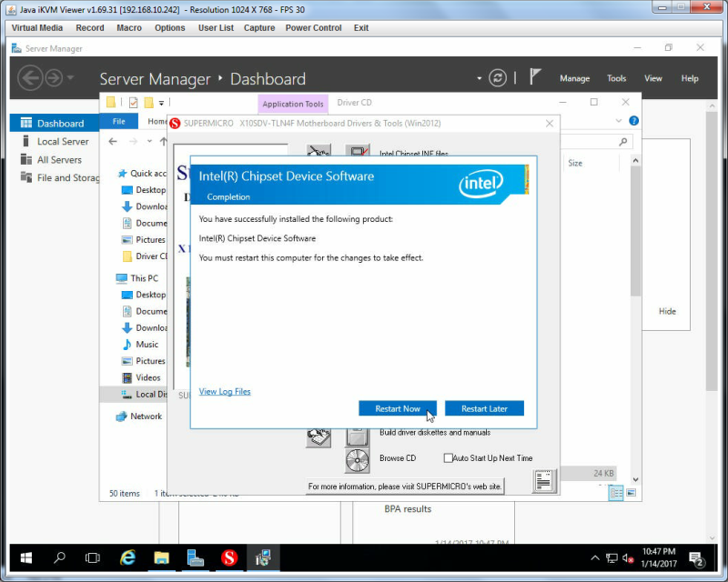Viewport: 728px width, 582px height.
Task: Open the Record menu
Action: tap(90, 28)
